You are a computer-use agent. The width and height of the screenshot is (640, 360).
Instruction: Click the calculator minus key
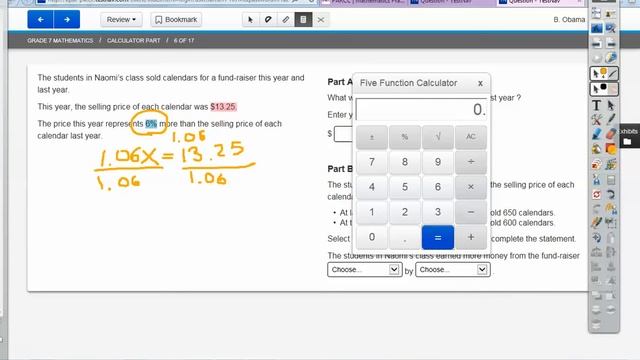point(471,212)
